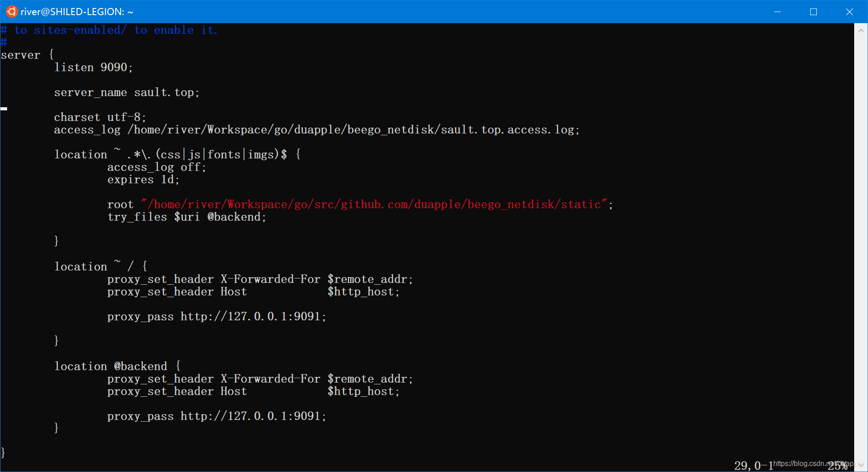Click the scrollbar down arrow

click(861, 464)
